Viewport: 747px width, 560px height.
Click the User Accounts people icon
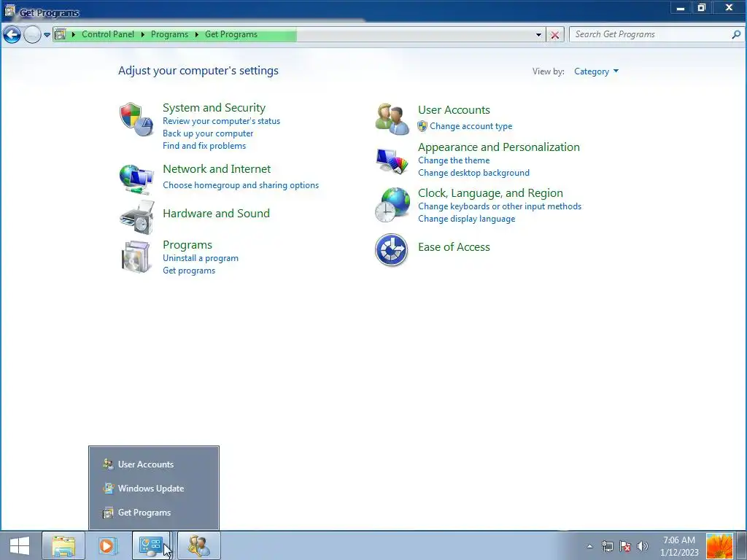392,119
